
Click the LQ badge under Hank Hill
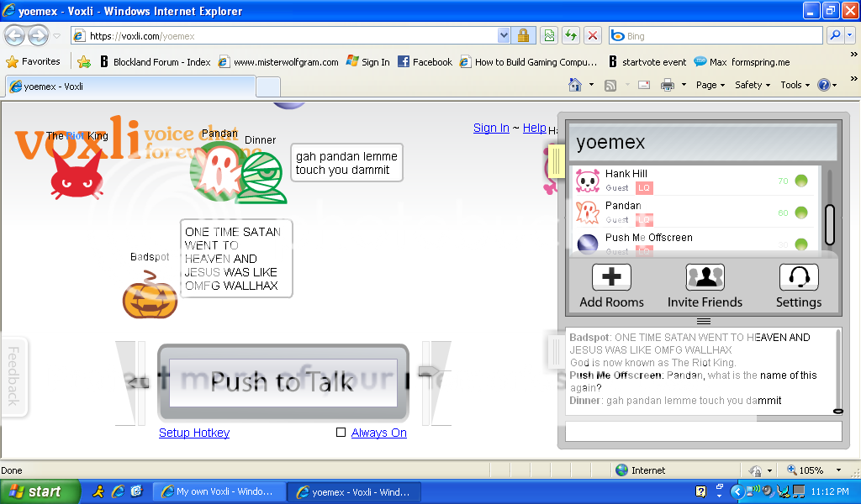click(x=644, y=188)
